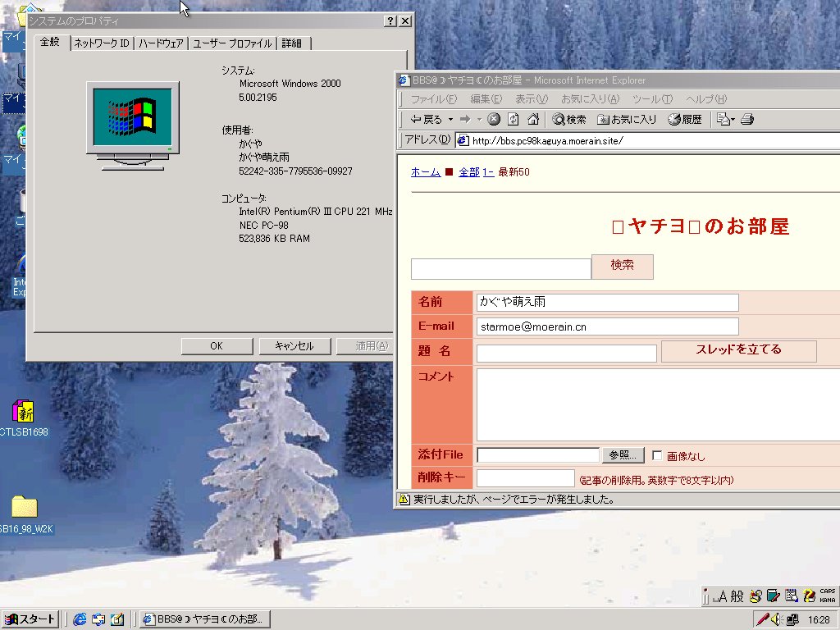
Task: Switch to the ネットワーク ID tab
Action: point(102,43)
